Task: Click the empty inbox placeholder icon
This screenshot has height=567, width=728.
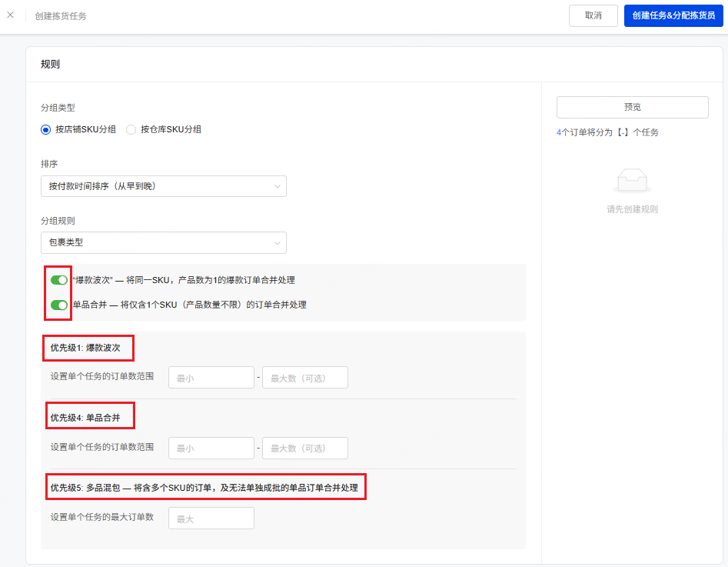Action: (x=632, y=181)
